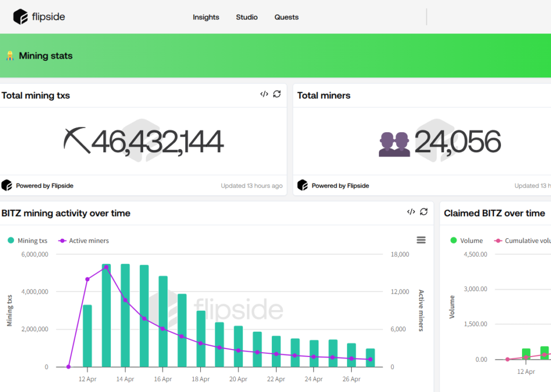
Task: Click the pickaxe icon beside the mining txs total
Action: coord(76,140)
